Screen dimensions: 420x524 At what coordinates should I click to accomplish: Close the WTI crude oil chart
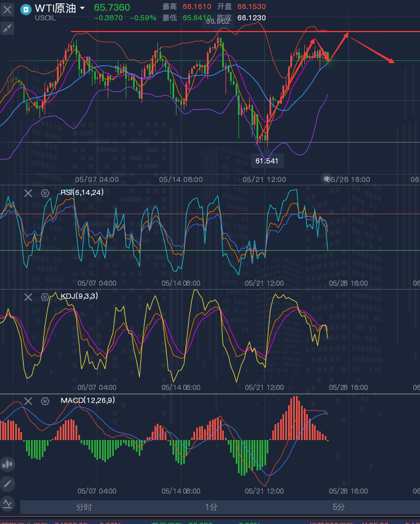click(x=7, y=9)
